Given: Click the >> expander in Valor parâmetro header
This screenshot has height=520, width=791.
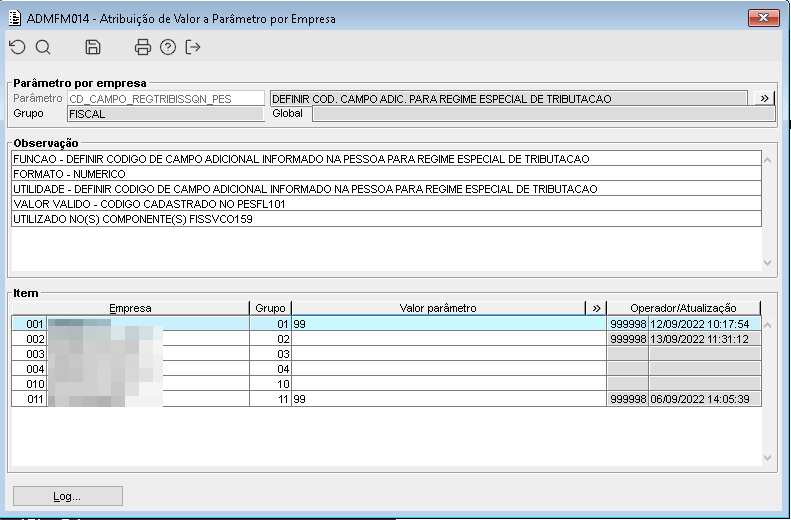Looking at the screenshot, I should coord(596,308).
